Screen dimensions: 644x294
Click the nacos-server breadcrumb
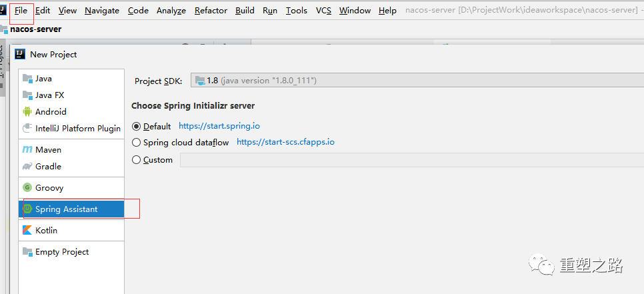pos(36,29)
